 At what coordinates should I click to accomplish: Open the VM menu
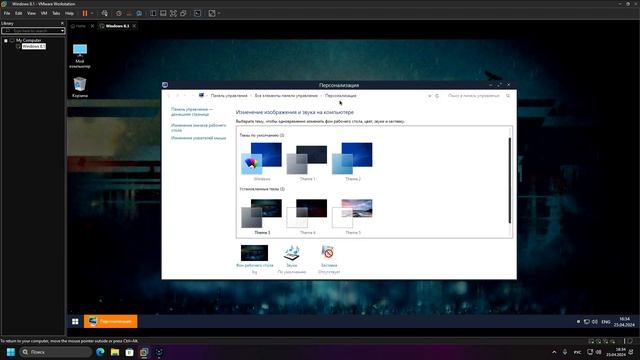tap(44, 13)
